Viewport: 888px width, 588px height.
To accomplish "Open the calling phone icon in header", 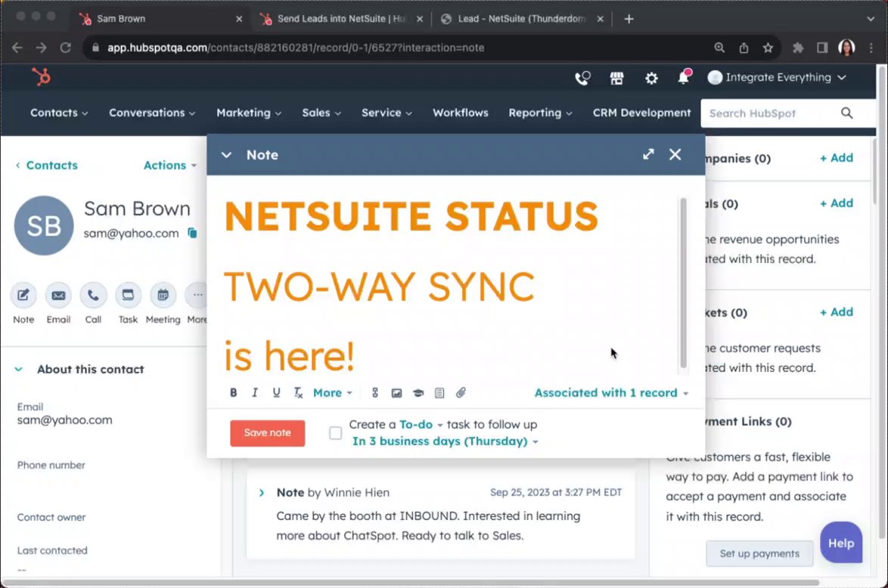I will click(x=582, y=78).
